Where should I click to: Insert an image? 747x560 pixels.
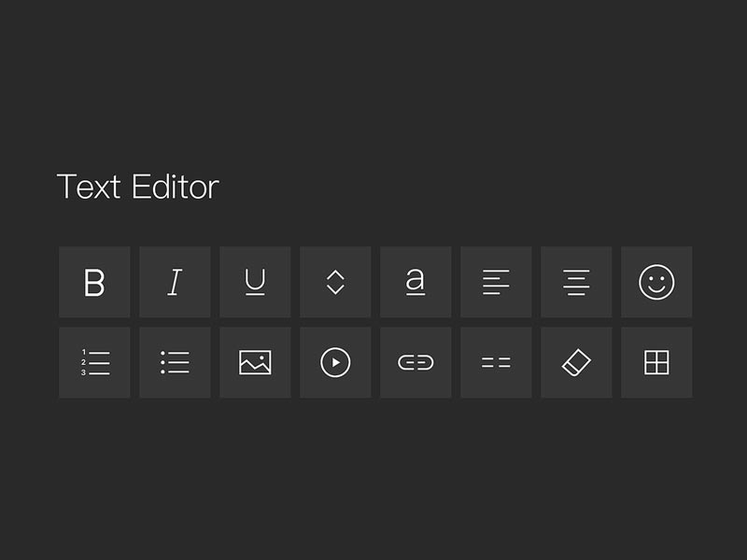pos(255,362)
